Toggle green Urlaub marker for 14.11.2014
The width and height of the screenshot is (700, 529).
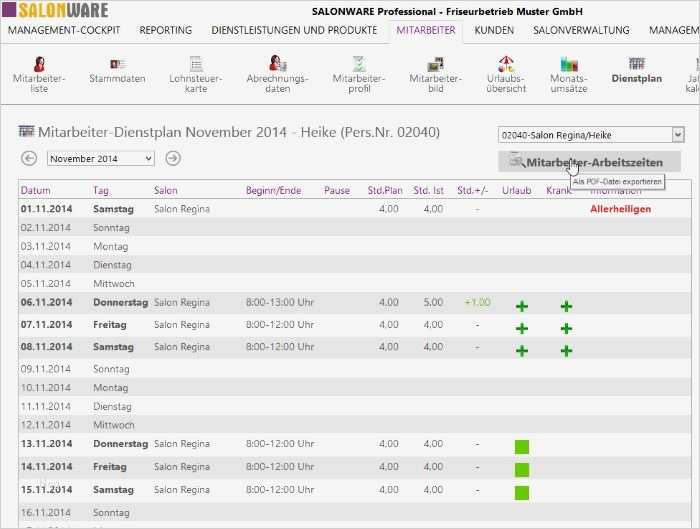pyautogui.click(x=522, y=470)
